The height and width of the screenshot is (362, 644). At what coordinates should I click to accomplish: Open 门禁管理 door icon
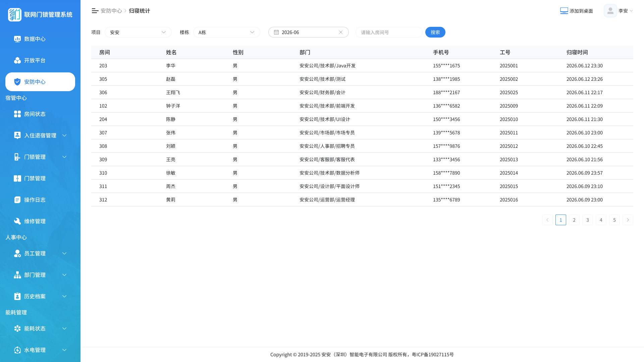(17, 178)
